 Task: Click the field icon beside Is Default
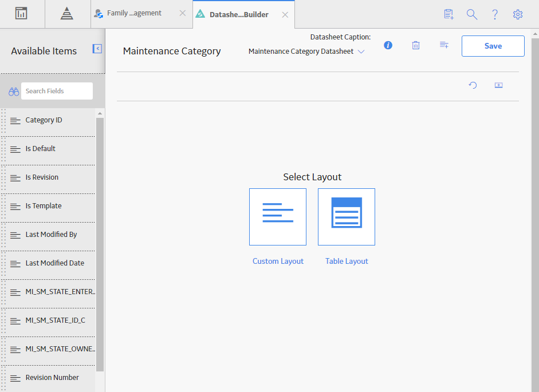(15, 149)
